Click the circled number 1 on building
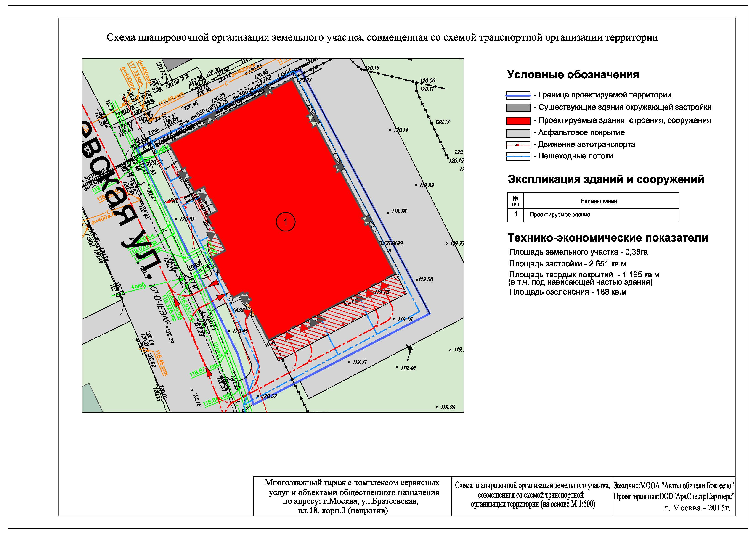 [x=286, y=222]
